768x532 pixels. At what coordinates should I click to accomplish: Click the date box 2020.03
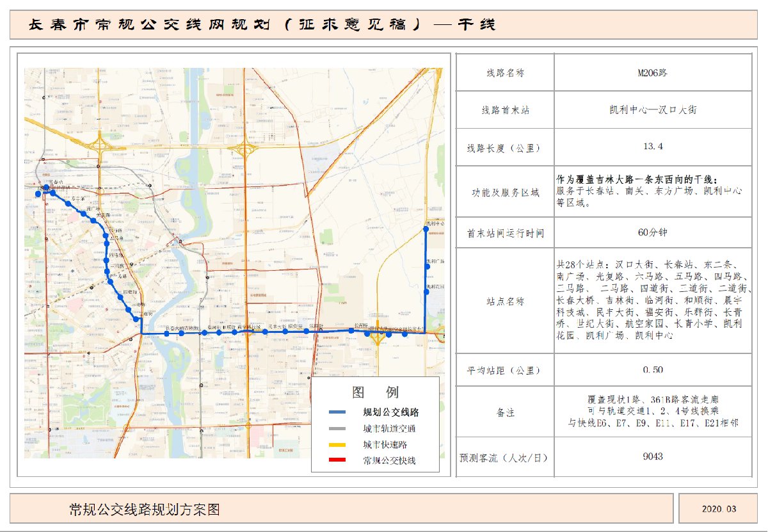point(718,510)
